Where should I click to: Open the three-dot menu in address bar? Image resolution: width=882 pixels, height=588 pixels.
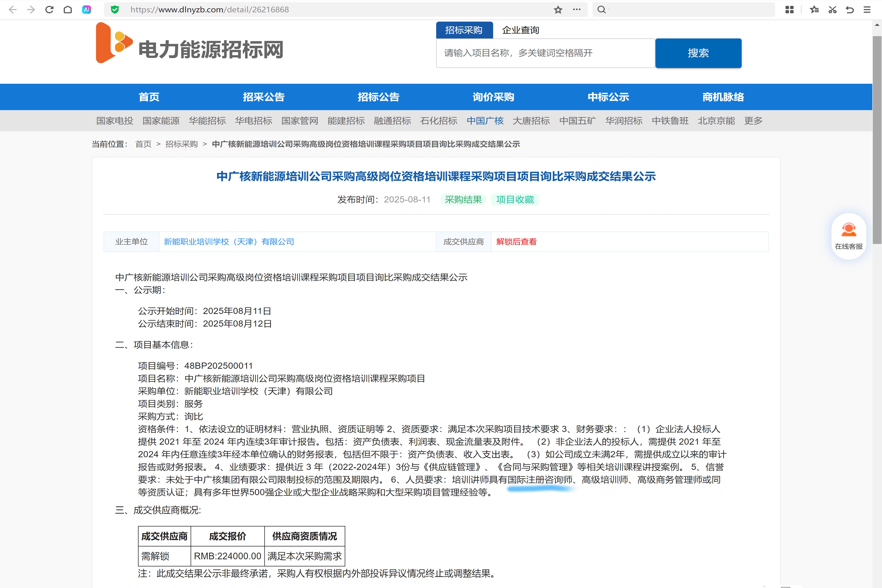(577, 10)
